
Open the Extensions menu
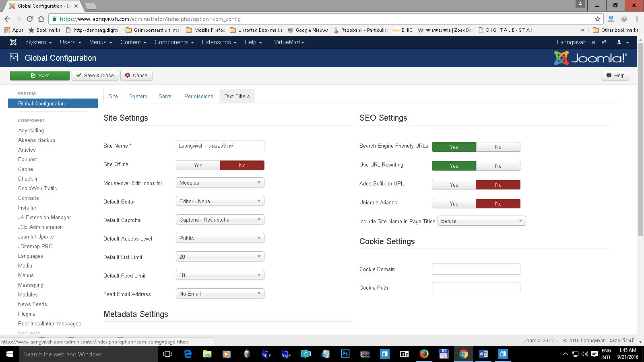[219, 42]
